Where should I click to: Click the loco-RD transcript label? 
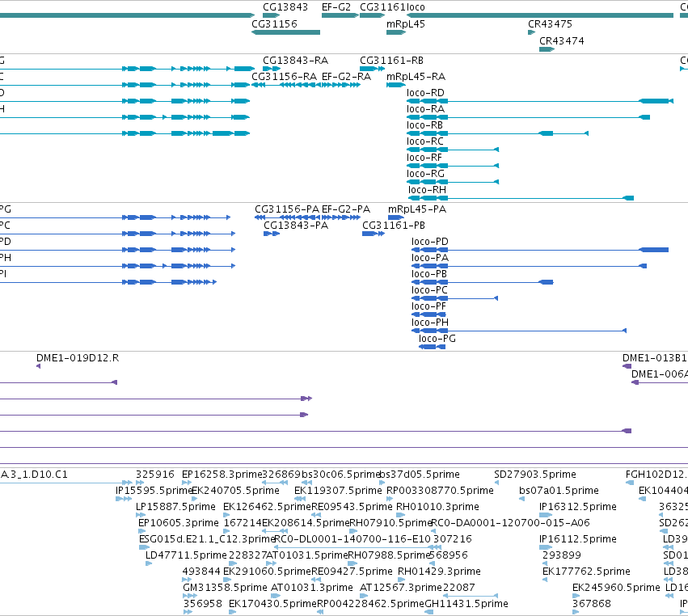[425, 93]
